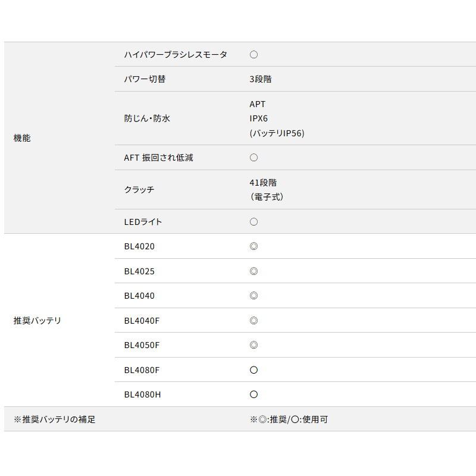Click the IPX6 rating text
476x476 pixels.
tap(259, 118)
